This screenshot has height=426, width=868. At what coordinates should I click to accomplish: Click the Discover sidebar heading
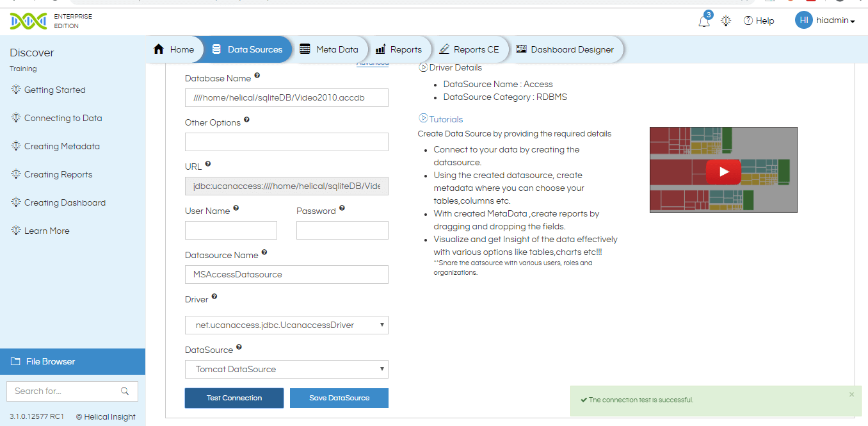(32, 53)
